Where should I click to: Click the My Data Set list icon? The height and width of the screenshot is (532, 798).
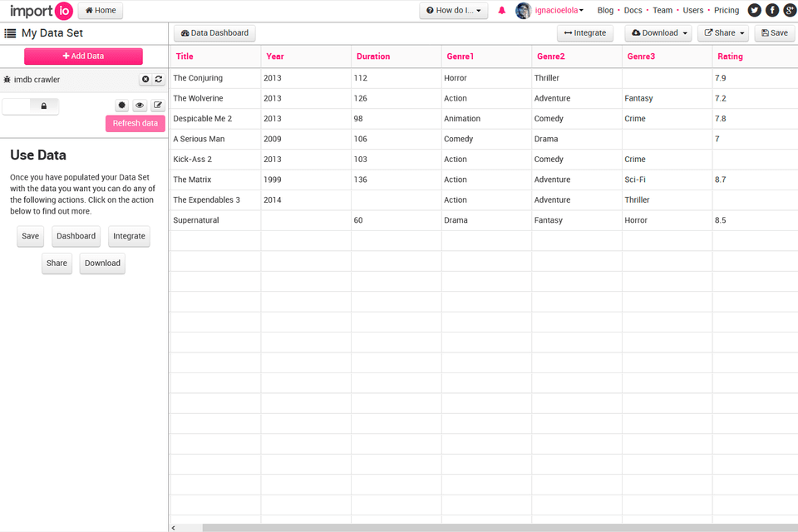pos(10,33)
